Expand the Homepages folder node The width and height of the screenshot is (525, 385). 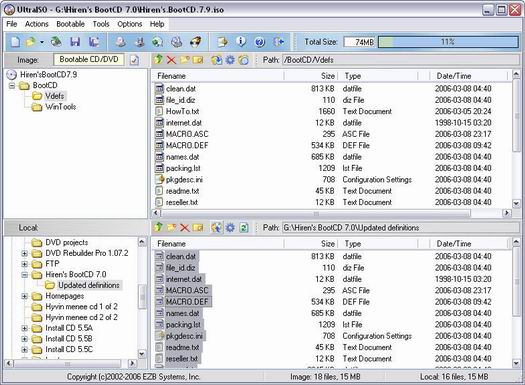point(24,296)
